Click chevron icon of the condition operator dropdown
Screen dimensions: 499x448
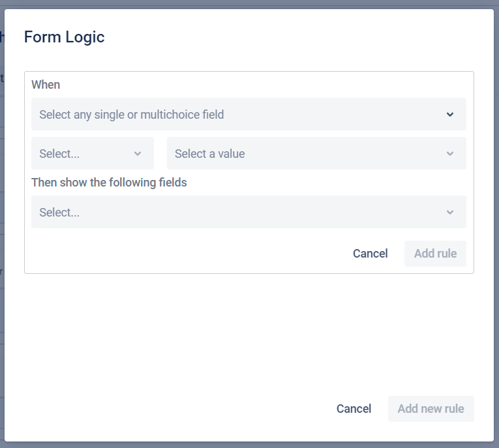[138, 154]
